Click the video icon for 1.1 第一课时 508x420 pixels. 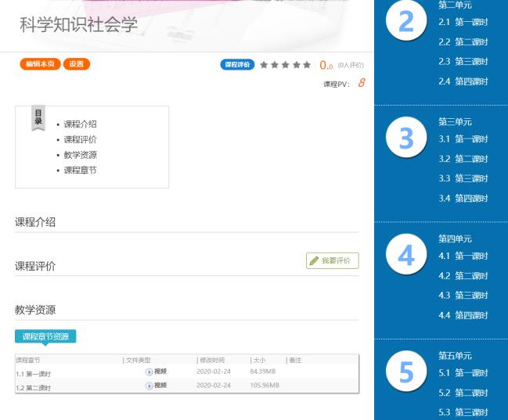149,372
